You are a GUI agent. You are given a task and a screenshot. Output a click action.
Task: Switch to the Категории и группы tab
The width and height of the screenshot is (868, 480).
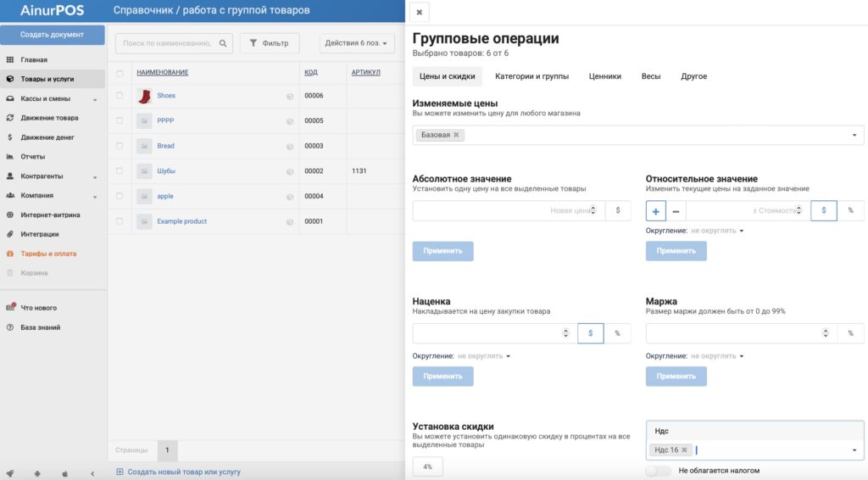pyautogui.click(x=531, y=76)
